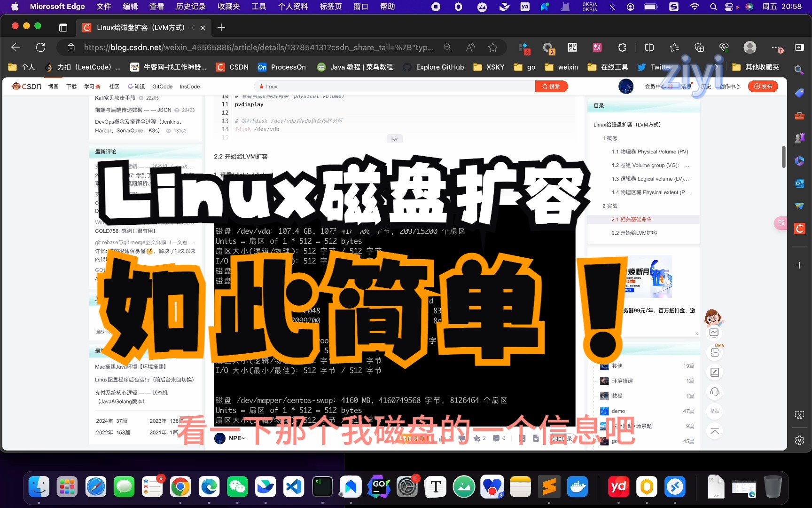Start Read Aloud from the address bar
The height and width of the screenshot is (508, 812).
[470, 48]
